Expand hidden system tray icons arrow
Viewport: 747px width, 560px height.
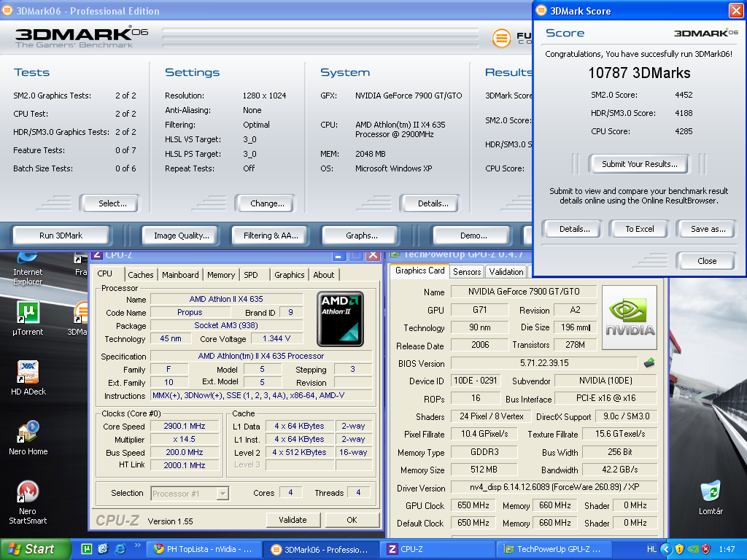666,549
